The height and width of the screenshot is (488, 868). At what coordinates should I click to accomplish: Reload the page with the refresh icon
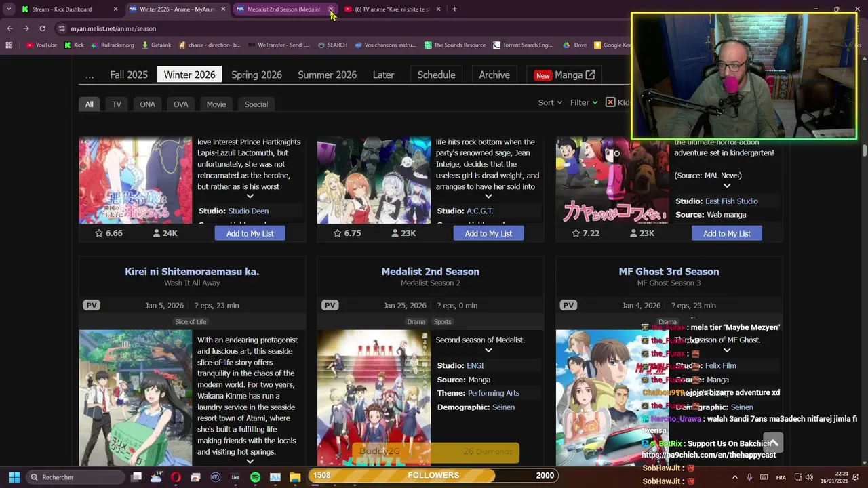click(x=42, y=28)
